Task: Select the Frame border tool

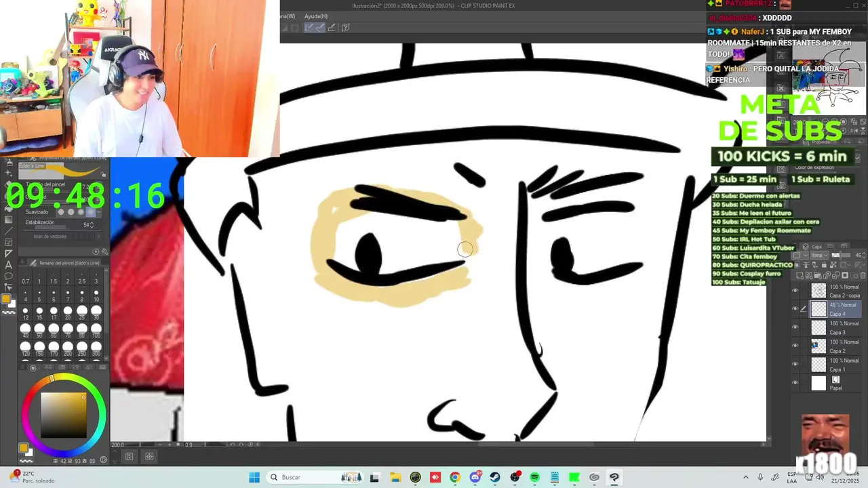Action: 8,242
